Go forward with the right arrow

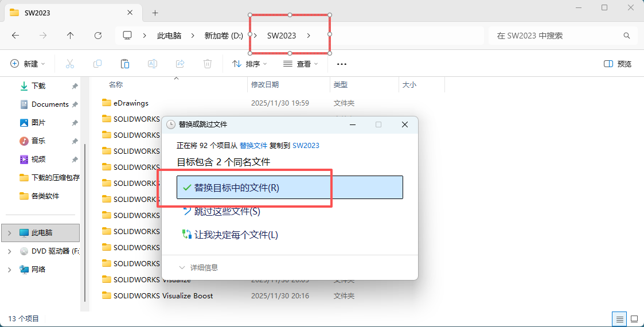pyautogui.click(x=43, y=36)
